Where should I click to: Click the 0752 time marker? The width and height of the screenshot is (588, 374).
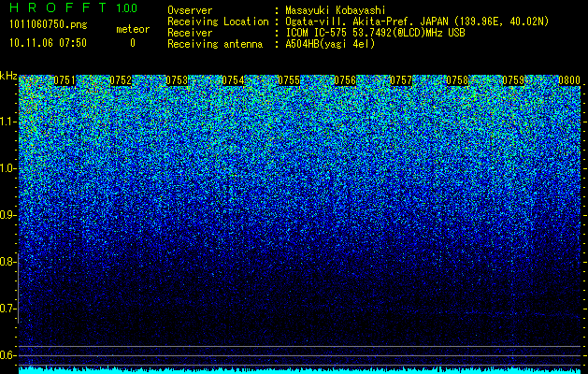tap(121, 80)
